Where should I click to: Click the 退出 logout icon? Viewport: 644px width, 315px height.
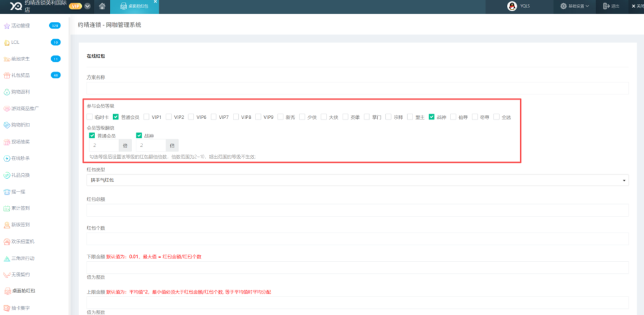tap(606, 6)
